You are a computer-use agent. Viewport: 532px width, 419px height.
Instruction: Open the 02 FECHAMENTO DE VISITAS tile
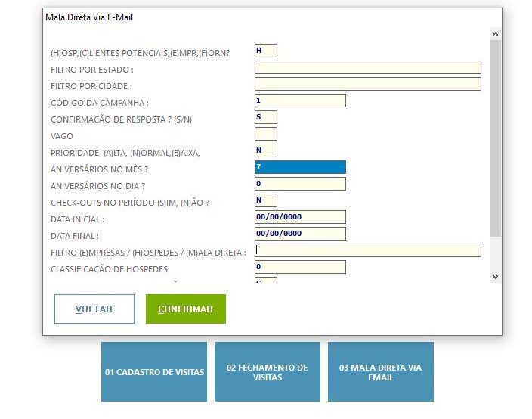pos(268,372)
